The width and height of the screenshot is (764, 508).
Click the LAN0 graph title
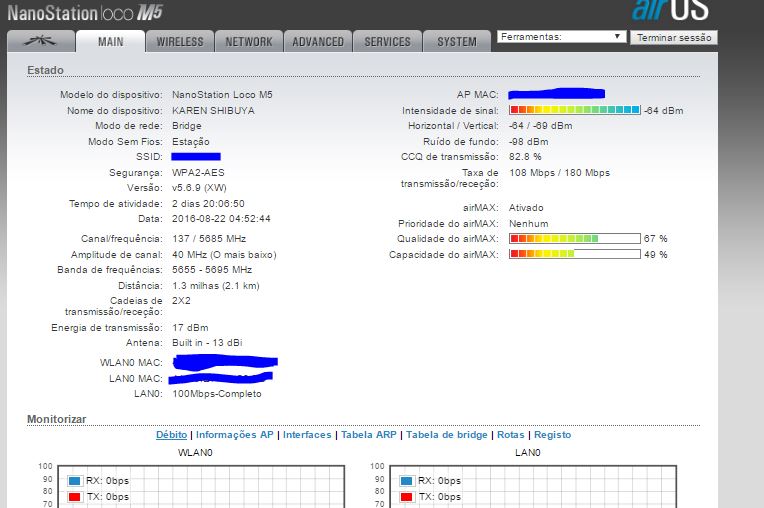(528, 452)
